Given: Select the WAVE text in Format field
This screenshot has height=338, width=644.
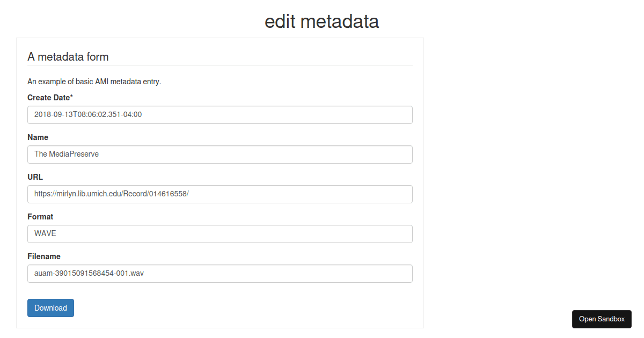Looking at the screenshot, I should coord(46,233).
